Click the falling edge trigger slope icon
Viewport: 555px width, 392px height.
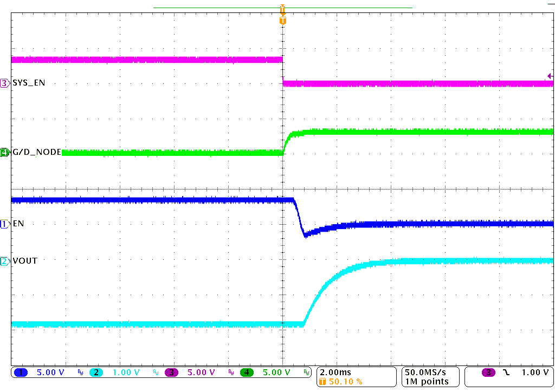pyautogui.click(x=506, y=373)
